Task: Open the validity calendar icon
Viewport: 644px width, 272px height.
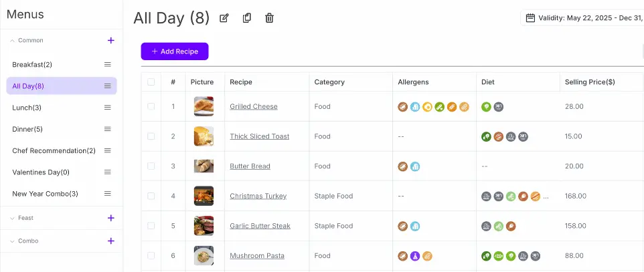Action: [x=530, y=18]
